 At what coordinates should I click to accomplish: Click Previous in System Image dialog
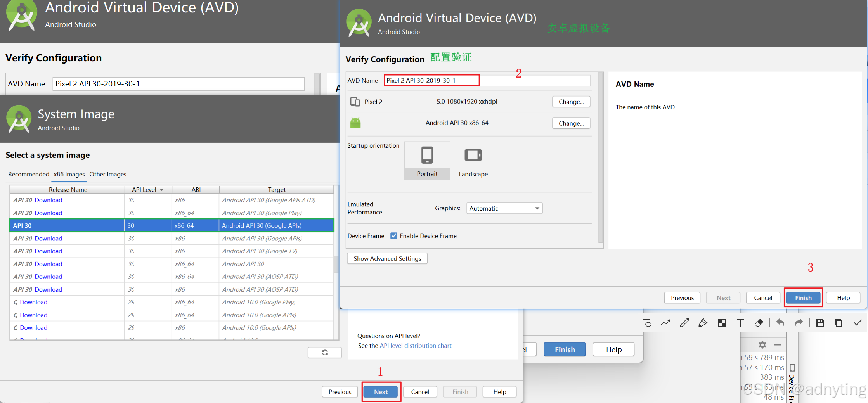(340, 392)
